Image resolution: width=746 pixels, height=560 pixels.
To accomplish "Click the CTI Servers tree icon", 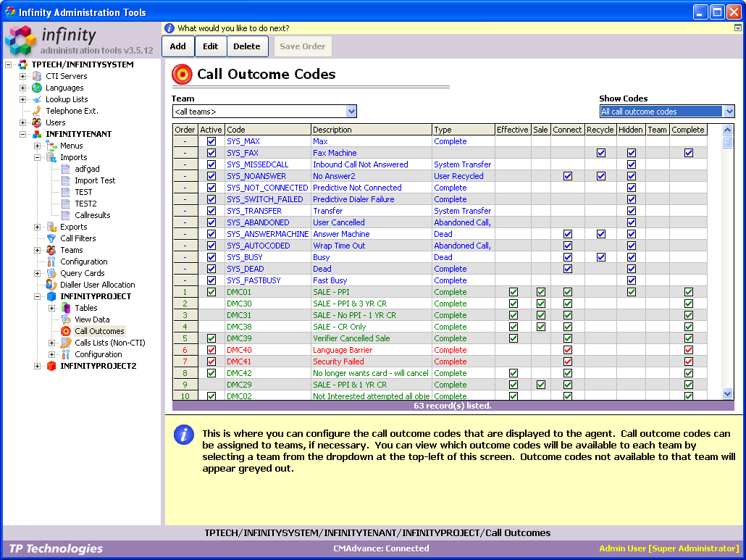I will [x=37, y=76].
